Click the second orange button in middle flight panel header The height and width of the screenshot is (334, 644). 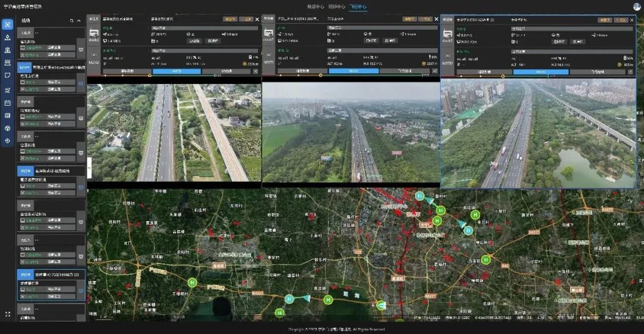426,19
